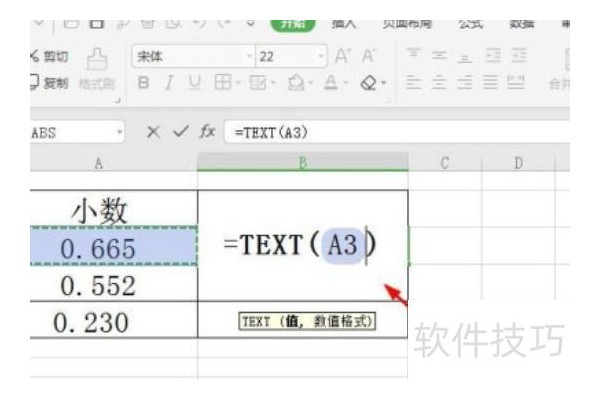Image resolution: width=600 pixels, height=400 pixels.
Task: Open the font group dialog launcher corner
Action: [118, 101]
